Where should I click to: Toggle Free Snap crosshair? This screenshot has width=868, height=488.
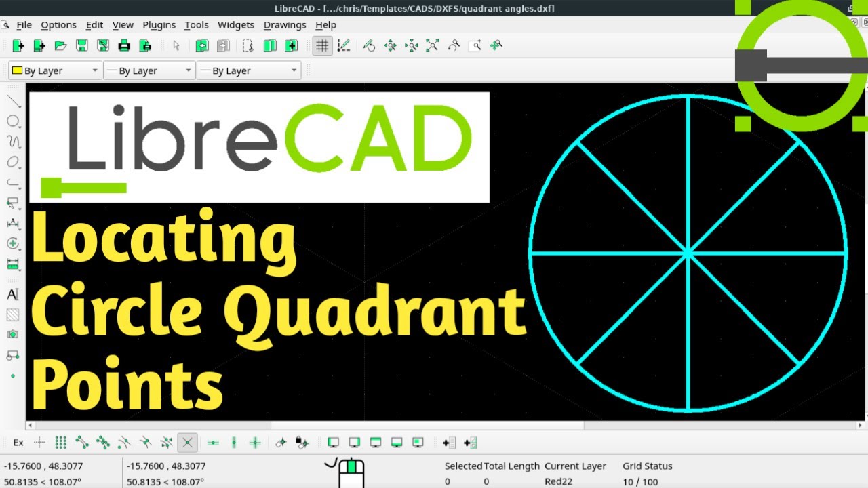coord(39,443)
